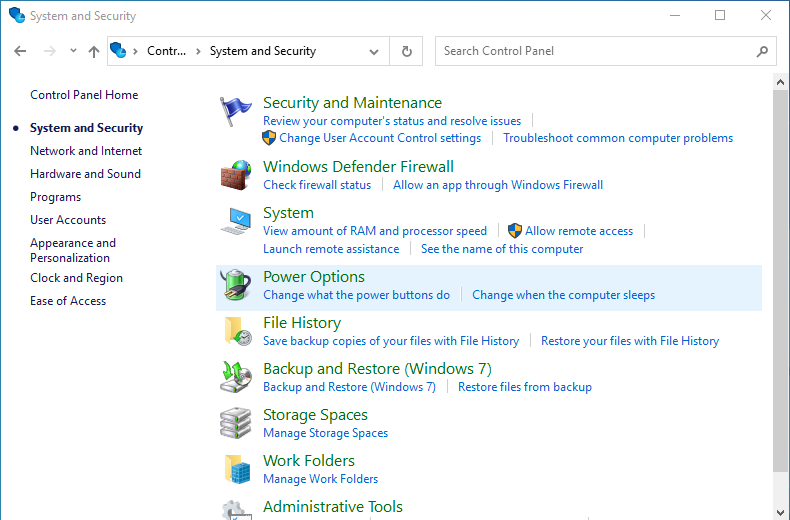Expand the chevron before Contr... breadcrumb
790x520 pixels.
[x=136, y=51]
